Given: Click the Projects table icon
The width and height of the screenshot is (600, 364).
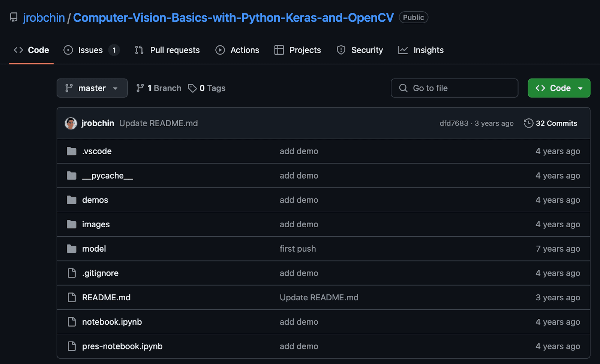Looking at the screenshot, I should [x=279, y=50].
